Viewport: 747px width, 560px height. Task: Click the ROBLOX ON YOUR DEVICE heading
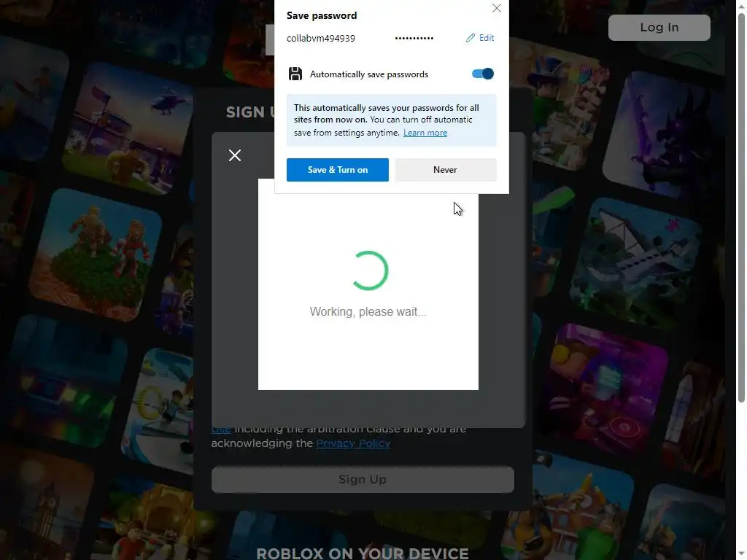363,553
